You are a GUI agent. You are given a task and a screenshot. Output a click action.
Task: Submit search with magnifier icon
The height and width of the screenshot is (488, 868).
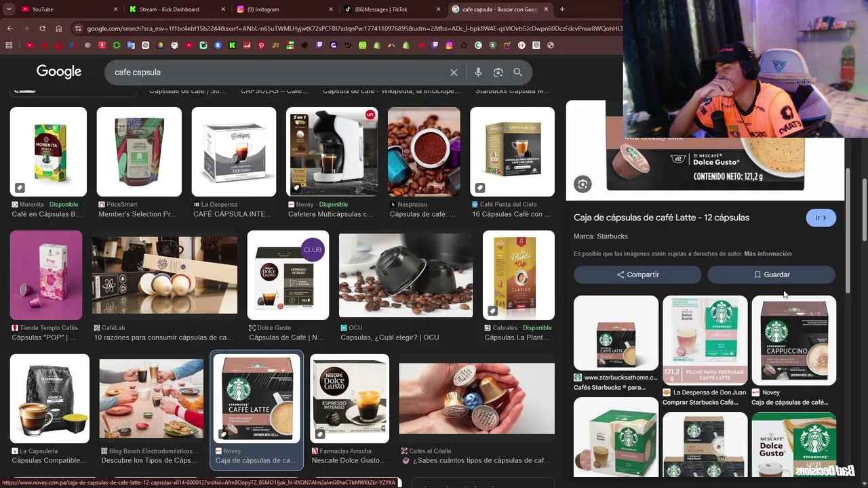click(x=518, y=73)
